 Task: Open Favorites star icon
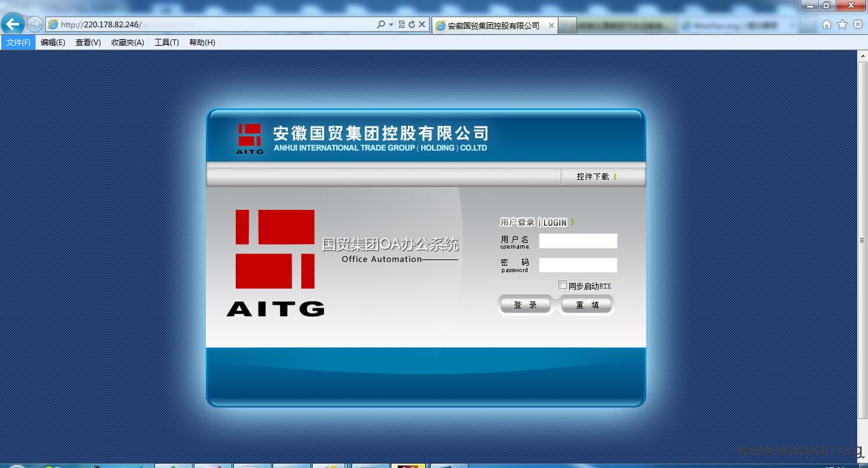tap(842, 24)
